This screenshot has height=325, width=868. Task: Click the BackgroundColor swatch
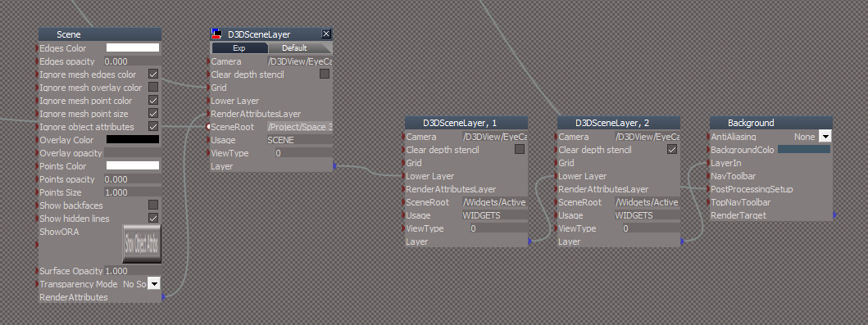tap(804, 150)
